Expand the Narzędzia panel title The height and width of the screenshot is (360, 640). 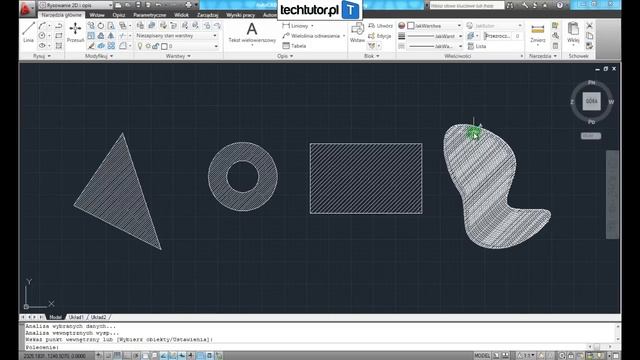[x=542, y=56]
